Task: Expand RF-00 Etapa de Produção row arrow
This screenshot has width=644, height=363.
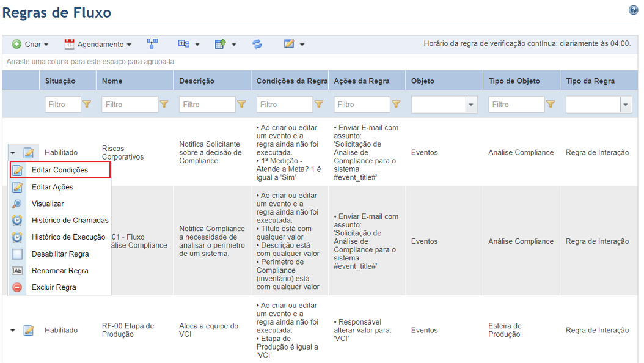Action: (13, 330)
